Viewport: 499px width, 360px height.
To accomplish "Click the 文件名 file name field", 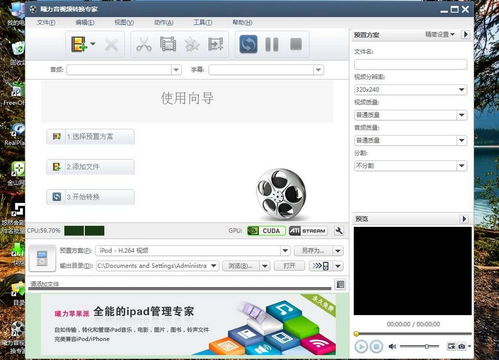I will pos(410,64).
